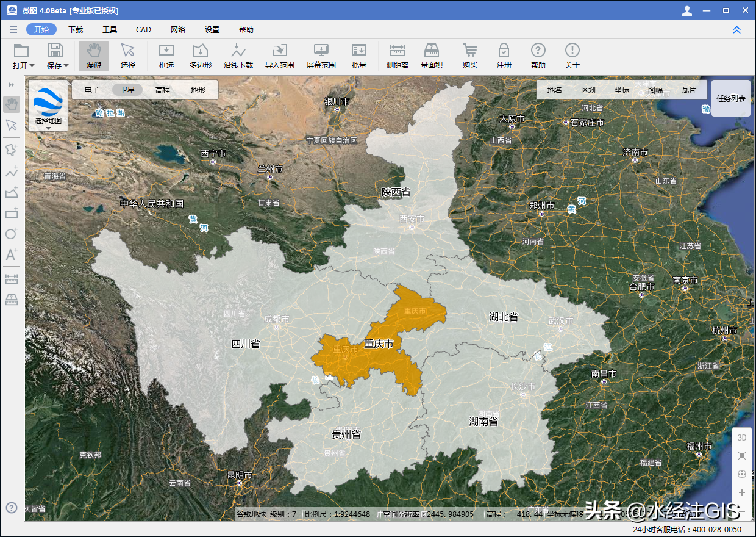756x537 pixels.
Task: Toggle the 图幅 map sheet overlay
Action: click(655, 90)
